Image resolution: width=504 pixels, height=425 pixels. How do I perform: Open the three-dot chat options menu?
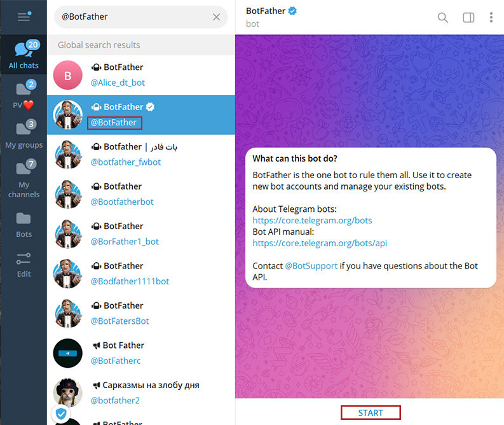tap(491, 17)
